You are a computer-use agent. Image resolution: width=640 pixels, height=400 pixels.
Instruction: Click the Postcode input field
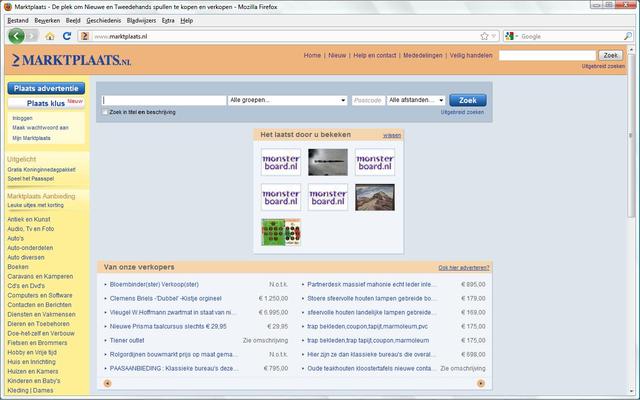[x=367, y=100]
